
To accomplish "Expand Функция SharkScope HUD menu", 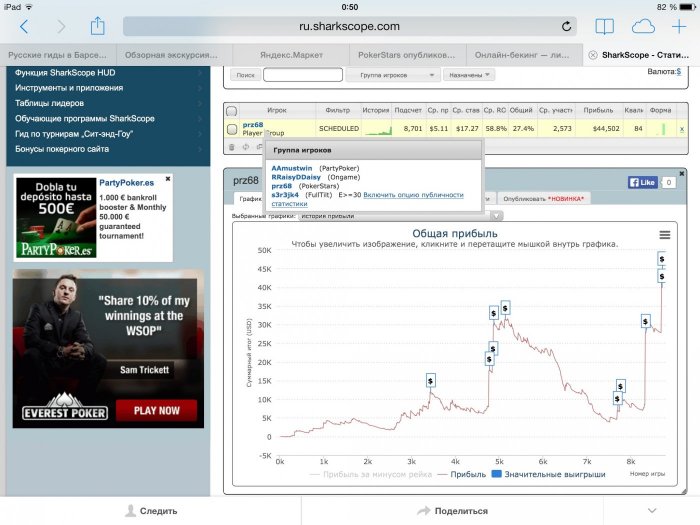I will [x=108, y=73].
